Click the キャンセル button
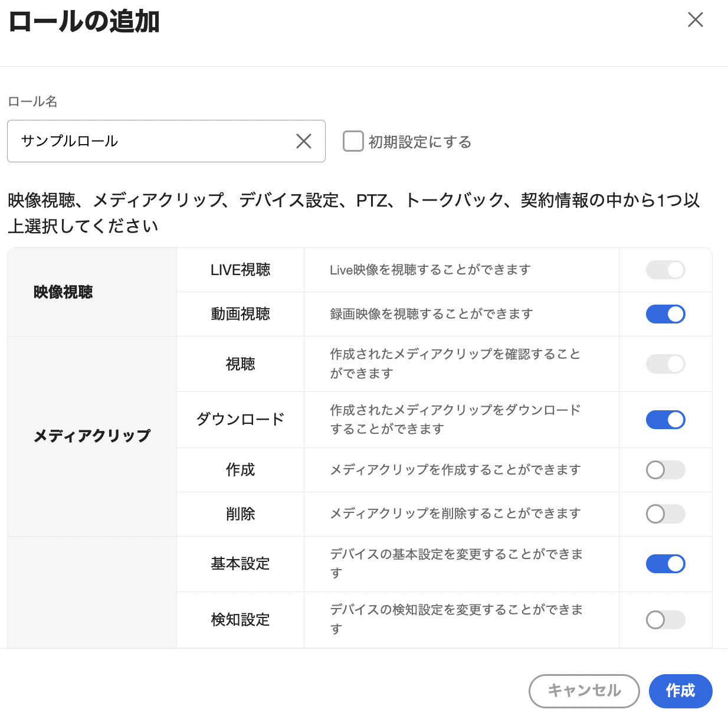Screen dimensions: 728x719 (584, 691)
